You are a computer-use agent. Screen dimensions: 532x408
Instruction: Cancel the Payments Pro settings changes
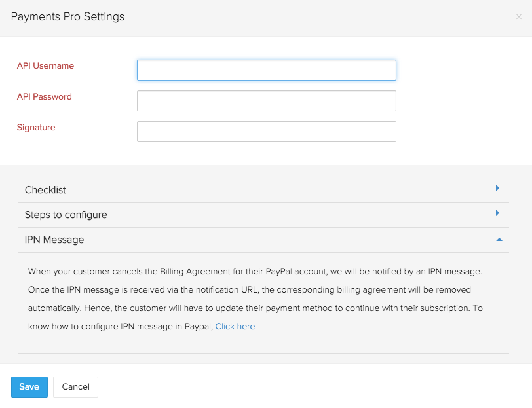(x=75, y=387)
